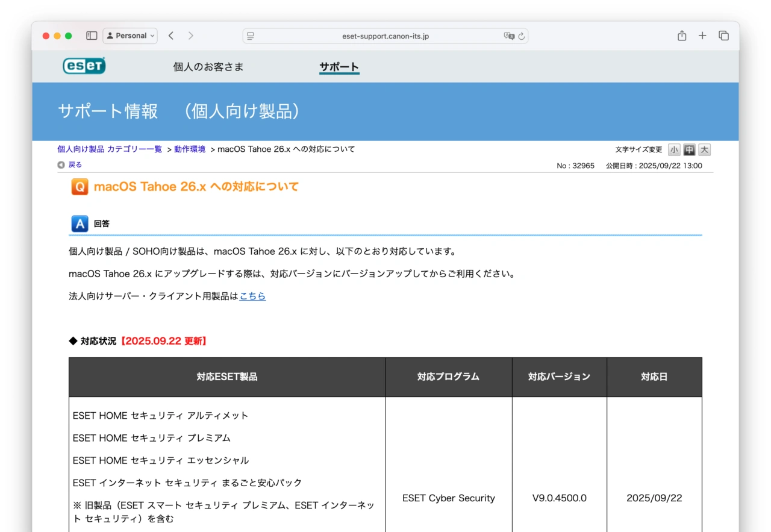
Task: Click the translate page icon in address bar
Action: coord(510,36)
